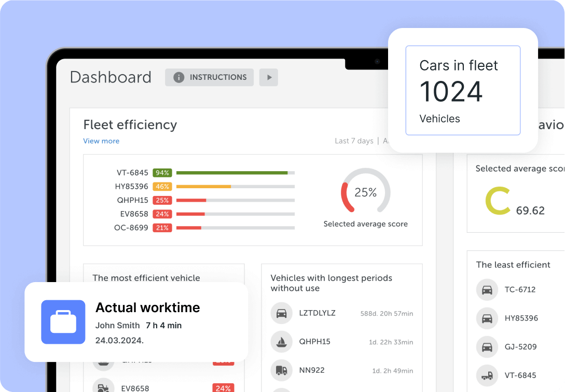The height and width of the screenshot is (392, 565).
Task: Click the QHPH15 red progress bar
Action: tap(236, 200)
